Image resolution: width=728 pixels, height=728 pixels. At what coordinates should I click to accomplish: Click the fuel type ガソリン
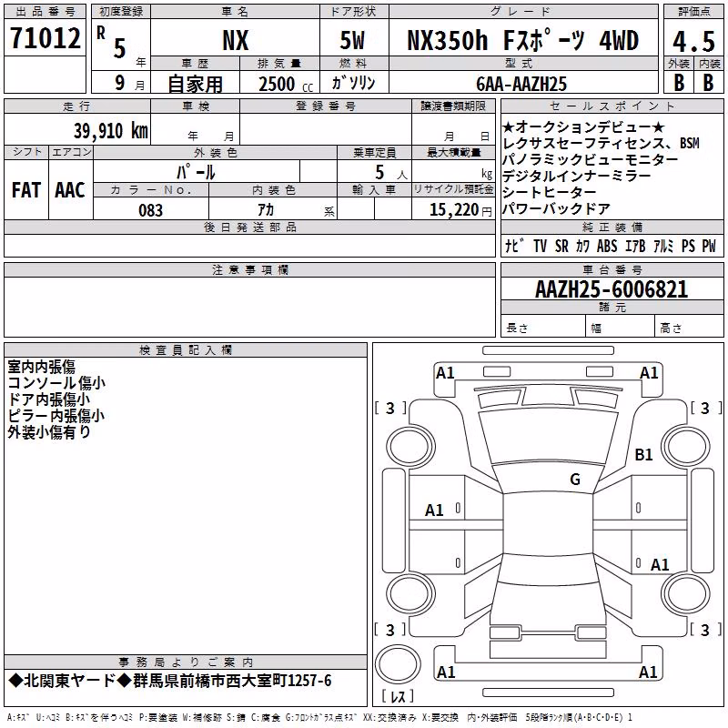tap(353, 83)
